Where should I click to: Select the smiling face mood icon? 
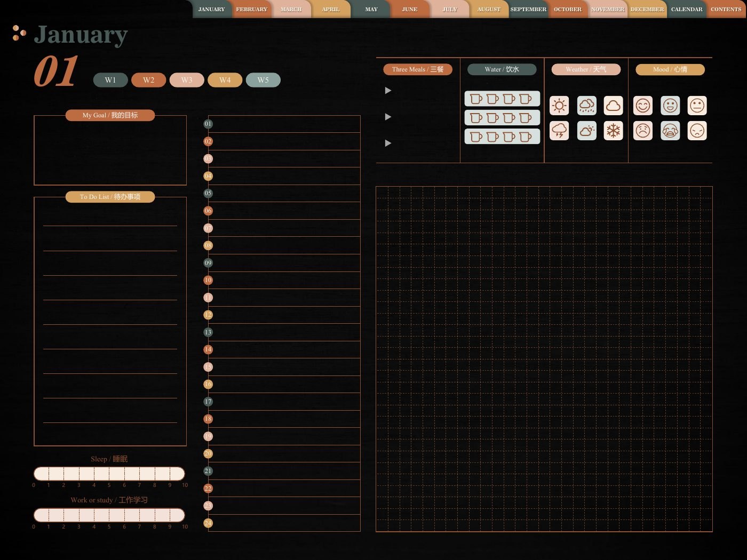643,106
